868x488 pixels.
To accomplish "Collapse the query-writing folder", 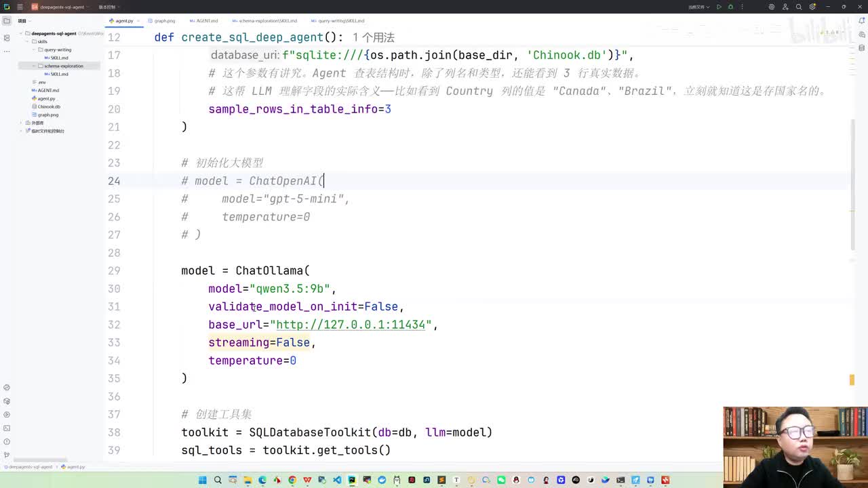I will tap(34, 49).
